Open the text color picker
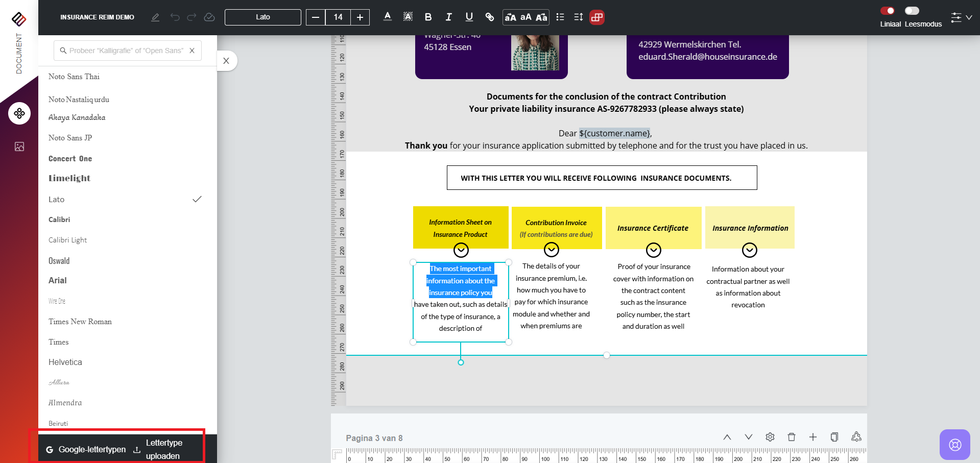Viewport: 980px width, 463px height. point(388,17)
